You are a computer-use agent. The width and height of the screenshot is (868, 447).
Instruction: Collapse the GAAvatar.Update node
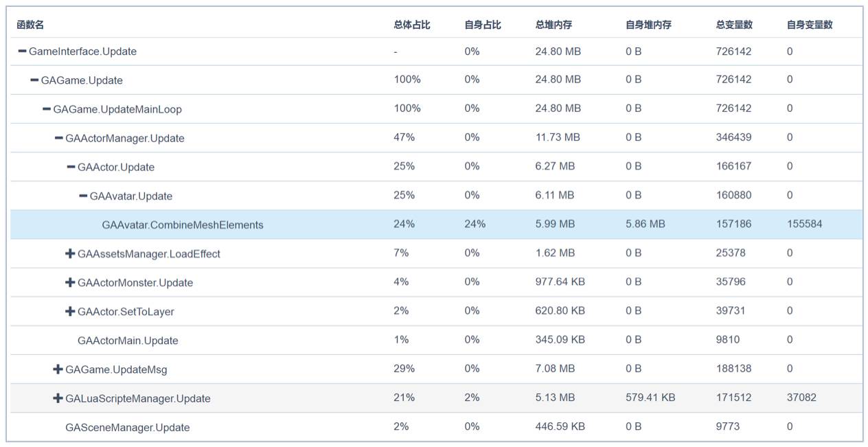(x=83, y=196)
